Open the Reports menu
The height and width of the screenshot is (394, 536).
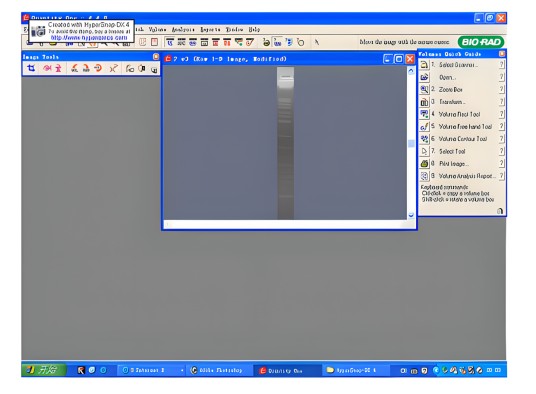(210, 29)
